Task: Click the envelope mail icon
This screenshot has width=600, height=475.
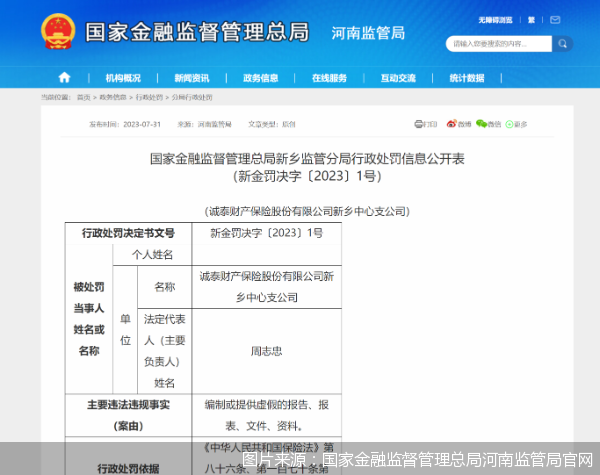Action: tap(555, 20)
